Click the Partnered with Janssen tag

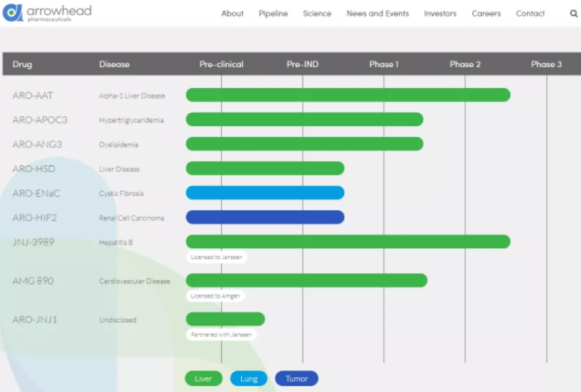click(221, 335)
